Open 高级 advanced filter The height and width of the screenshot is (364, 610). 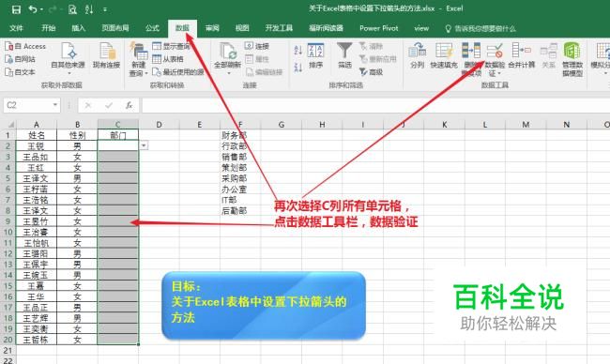tap(371, 72)
